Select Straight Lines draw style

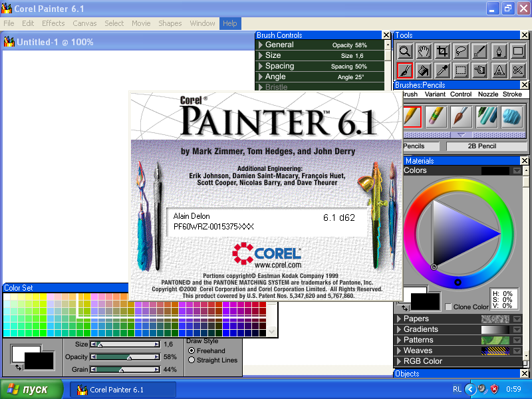click(192, 360)
